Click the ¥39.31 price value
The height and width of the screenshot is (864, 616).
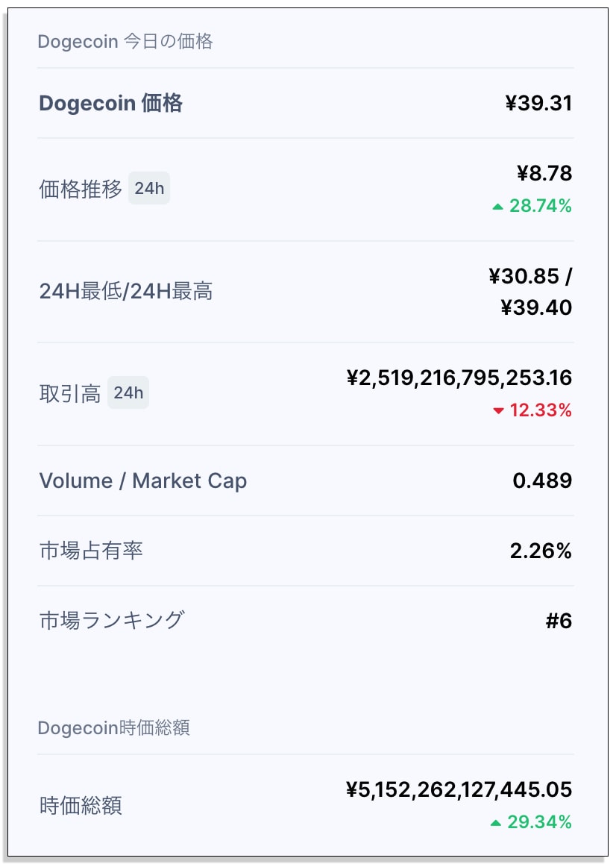[539, 103]
